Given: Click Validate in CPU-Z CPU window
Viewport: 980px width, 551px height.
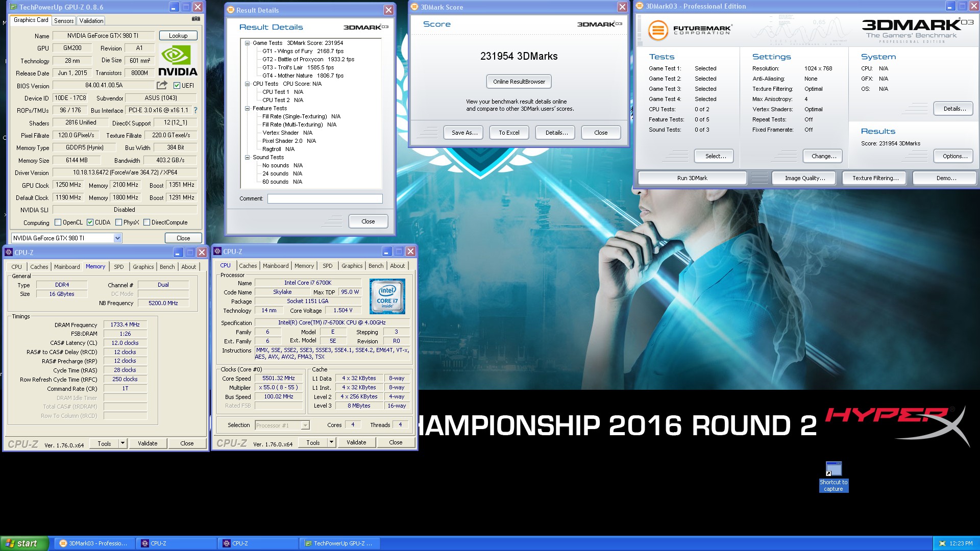Looking at the screenshot, I should coord(356,442).
